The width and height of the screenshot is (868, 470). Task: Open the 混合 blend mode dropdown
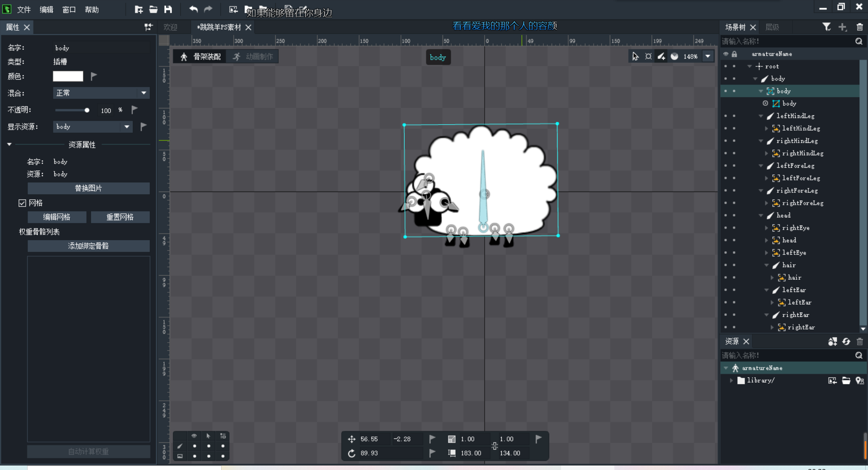tap(101, 93)
